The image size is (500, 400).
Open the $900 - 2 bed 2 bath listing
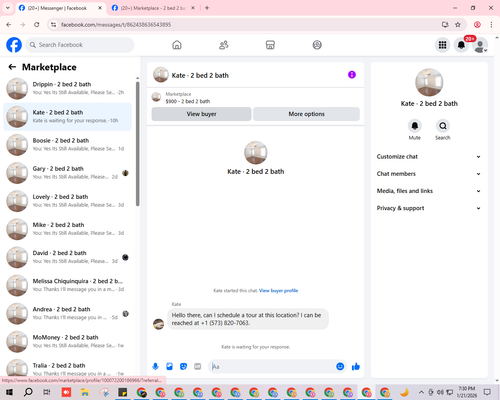tap(188, 101)
